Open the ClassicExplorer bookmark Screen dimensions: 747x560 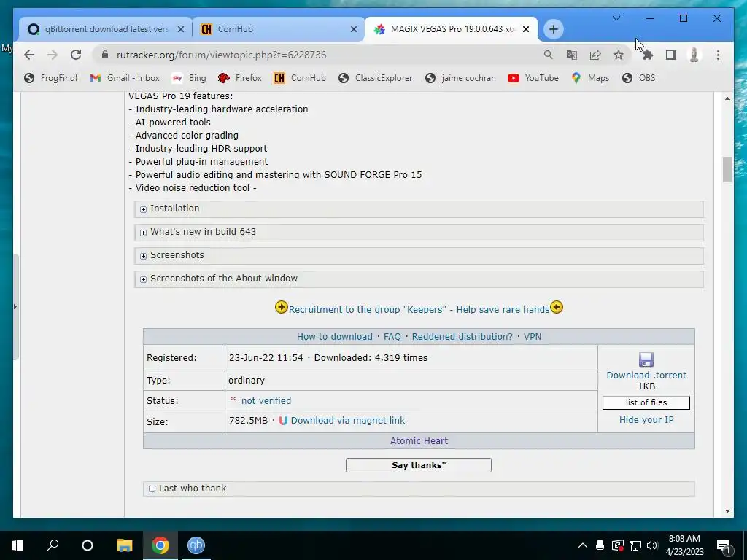click(x=375, y=78)
